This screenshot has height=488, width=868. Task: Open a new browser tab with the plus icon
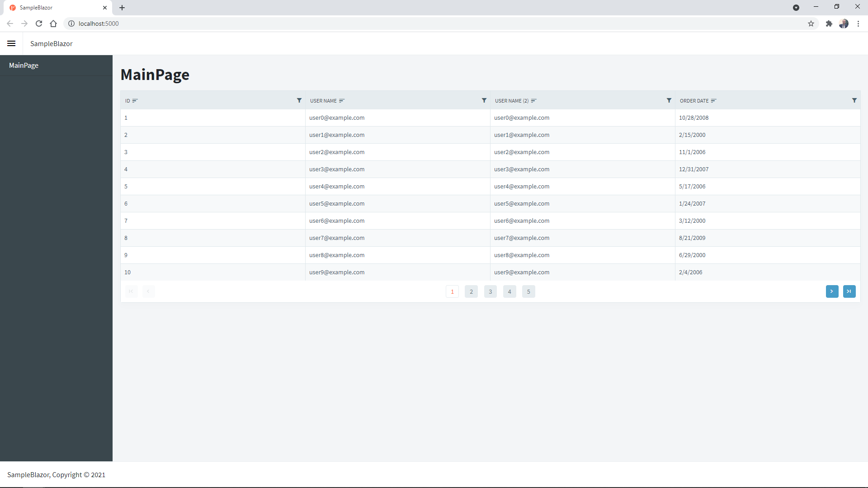pos(122,8)
